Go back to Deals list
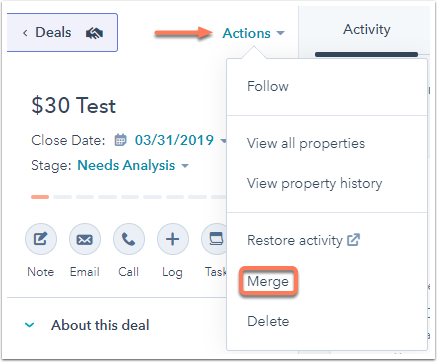437x362 pixels. 62,33
